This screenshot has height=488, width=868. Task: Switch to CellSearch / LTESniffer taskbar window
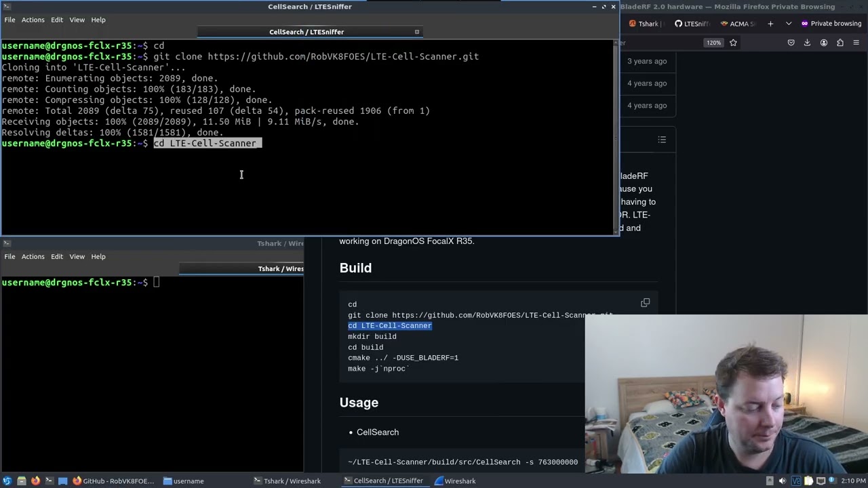click(383, 481)
